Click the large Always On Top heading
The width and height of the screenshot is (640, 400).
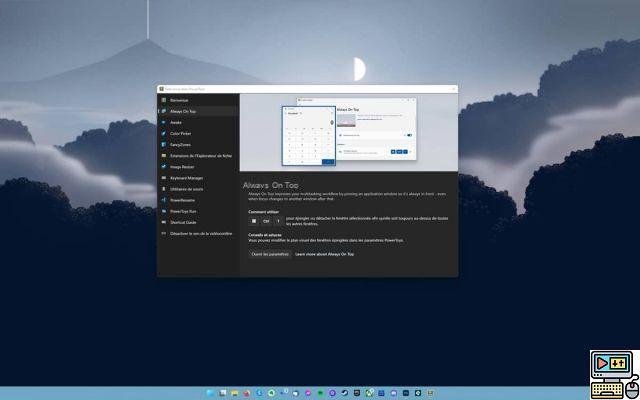(271, 185)
